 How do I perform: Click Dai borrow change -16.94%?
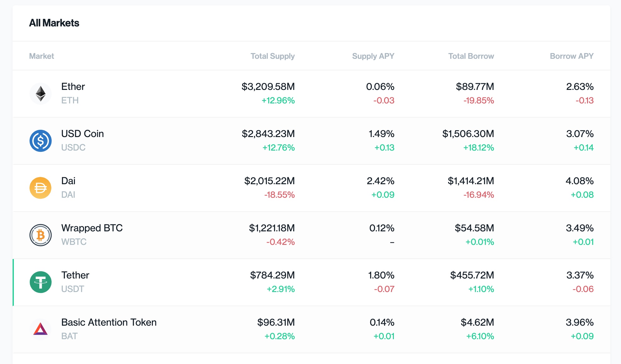coord(478,195)
